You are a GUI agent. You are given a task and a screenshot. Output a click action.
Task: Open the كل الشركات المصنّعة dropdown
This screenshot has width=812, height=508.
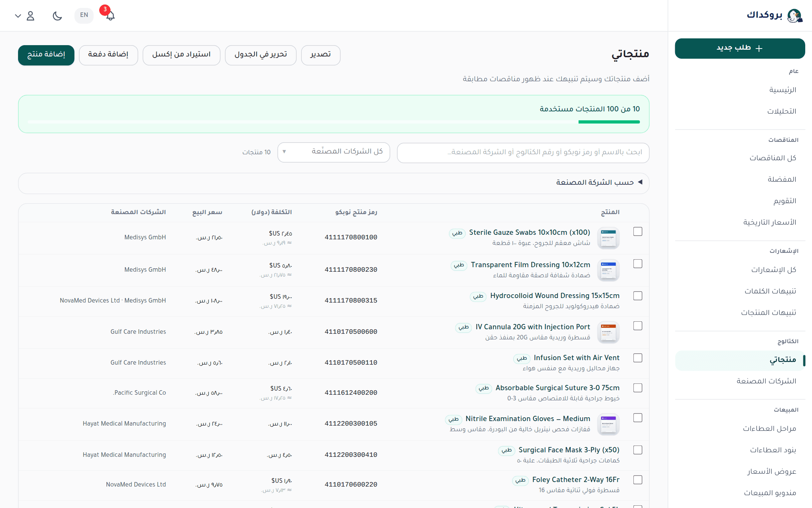pos(333,152)
